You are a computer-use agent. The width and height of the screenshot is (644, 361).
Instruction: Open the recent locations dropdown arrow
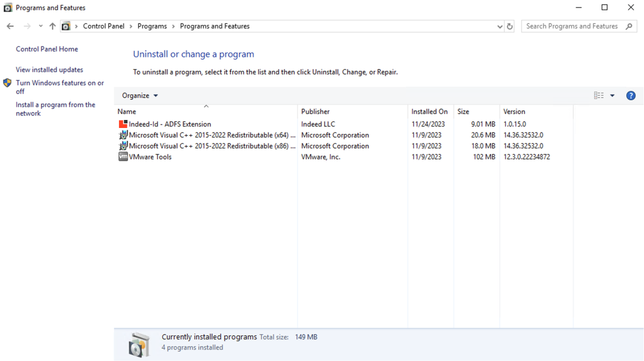(x=40, y=26)
